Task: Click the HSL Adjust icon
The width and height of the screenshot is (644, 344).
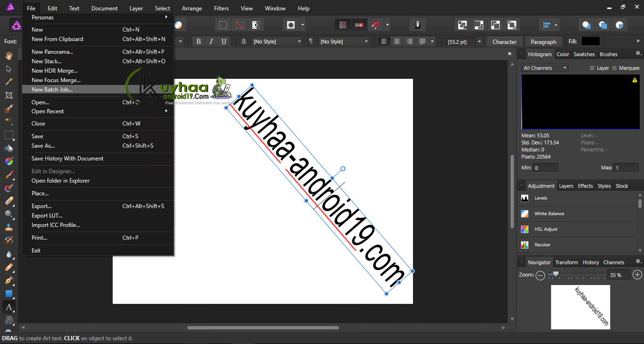Action: (525, 229)
